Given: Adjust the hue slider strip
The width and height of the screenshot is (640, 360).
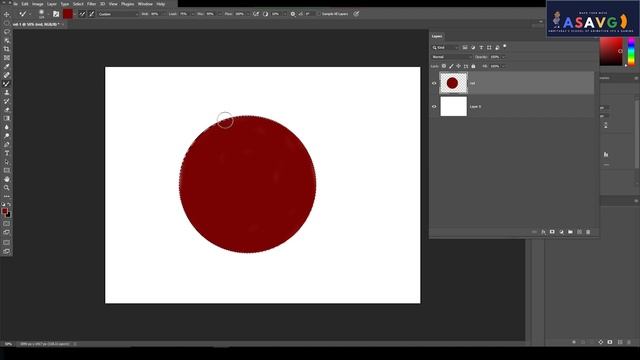Looking at the screenshot, I should [x=631, y=51].
